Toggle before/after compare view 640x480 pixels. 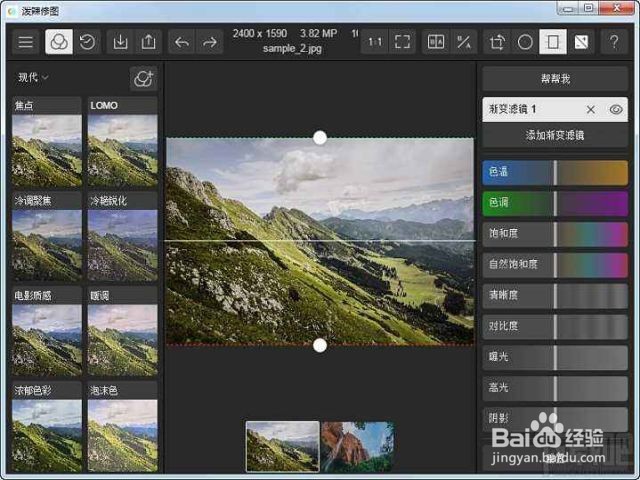pyautogui.click(x=436, y=42)
